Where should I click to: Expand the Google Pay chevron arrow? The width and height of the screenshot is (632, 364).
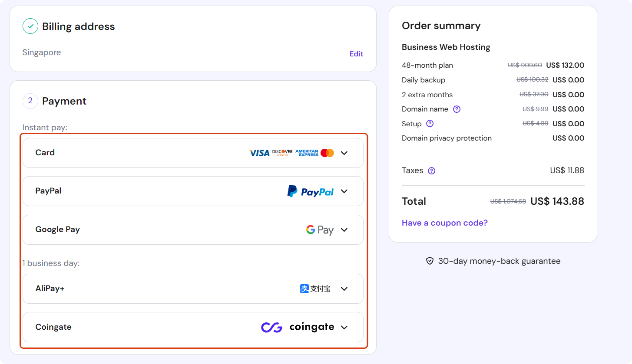344,230
